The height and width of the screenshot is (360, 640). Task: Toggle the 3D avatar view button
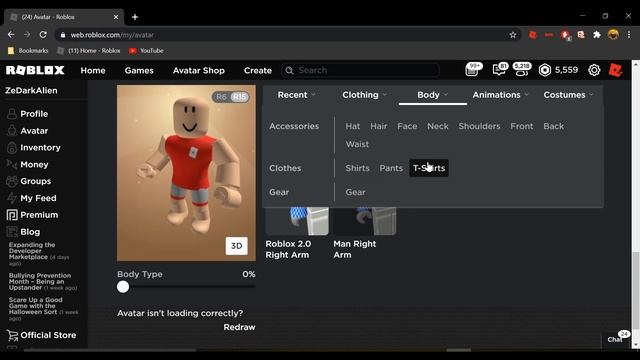tap(237, 246)
